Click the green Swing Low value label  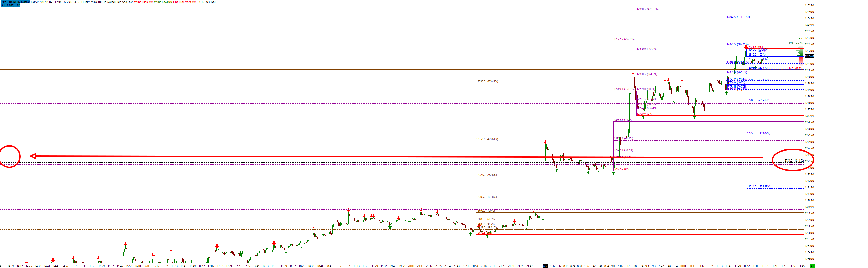tap(163, 2)
